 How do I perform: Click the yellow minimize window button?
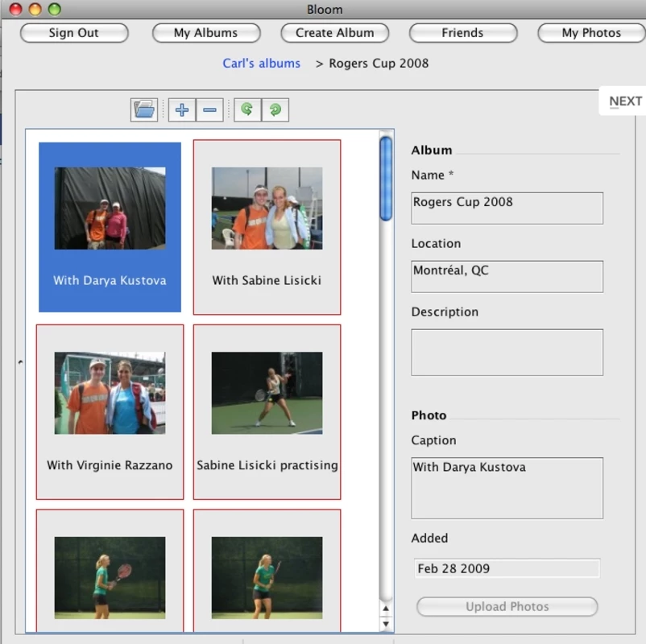35,9
